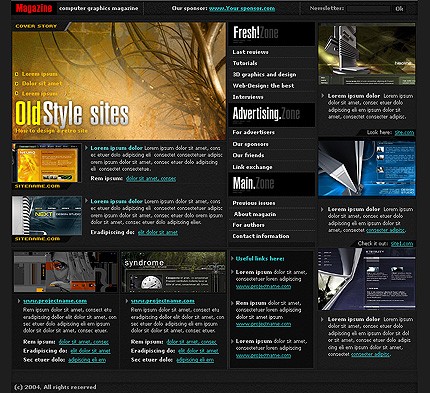
Task: Follow 'consecter adipisc' link in middle right article
Action: click(x=385, y=230)
